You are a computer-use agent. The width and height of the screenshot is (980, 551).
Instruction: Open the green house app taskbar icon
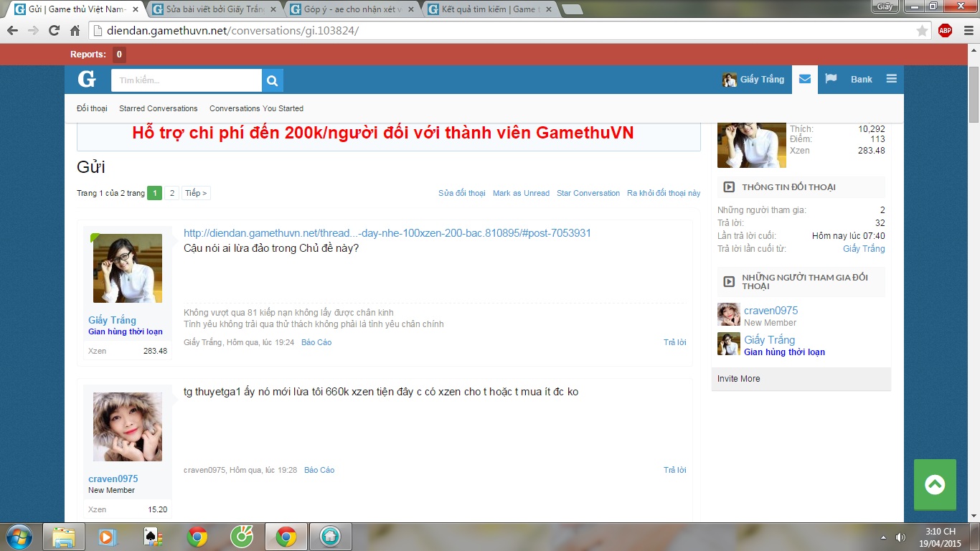point(329,537)
